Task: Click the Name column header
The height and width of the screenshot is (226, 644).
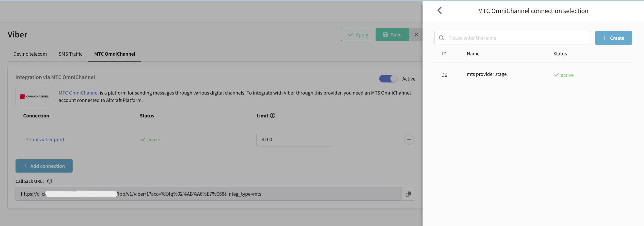Action: click(x=473, y=54)
